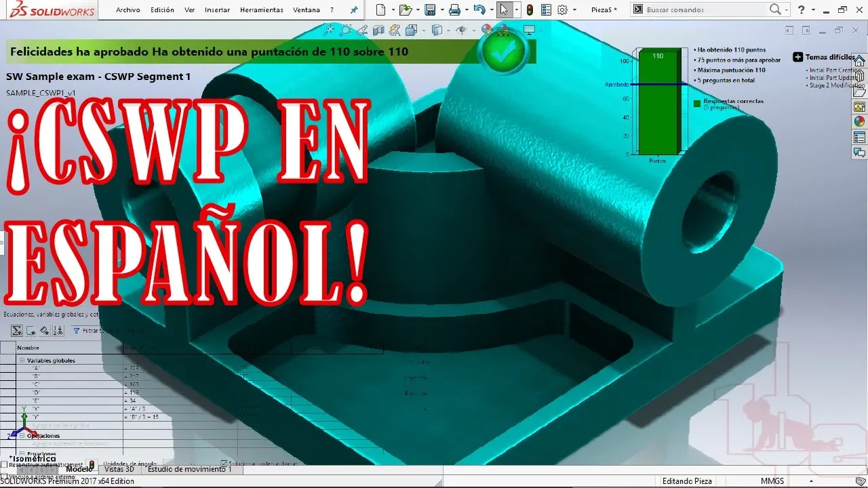Click Initial Part Creation topic link

[x=835, y=70]
